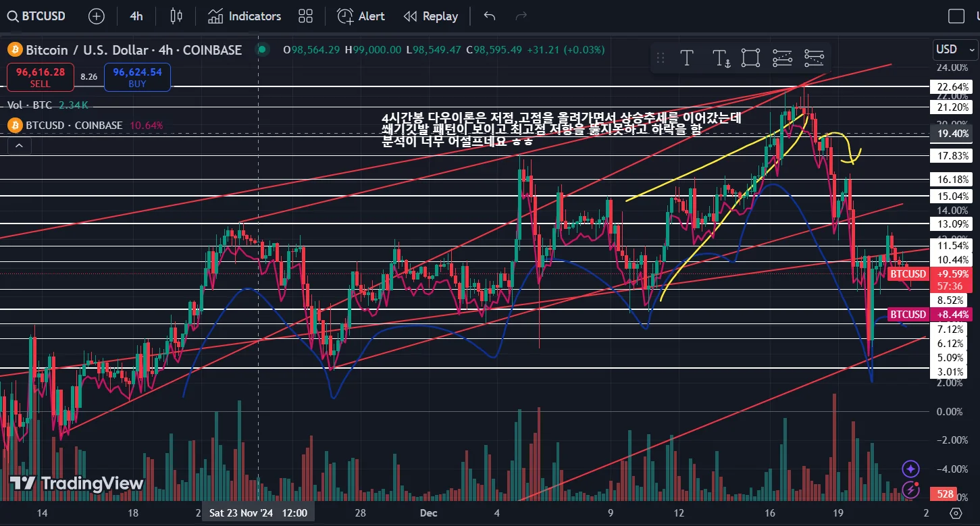The image size is (980, 526).
Task: Click the 19.40% crosshair price label
Action: pos(953,134)
